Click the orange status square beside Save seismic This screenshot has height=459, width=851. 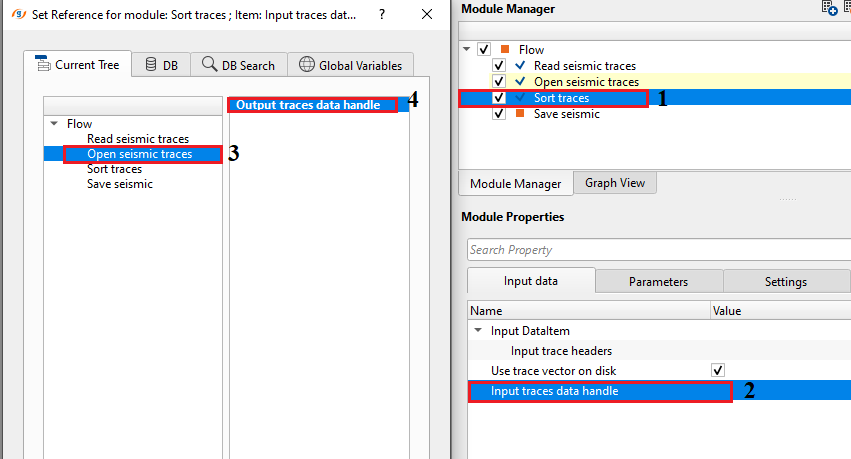[x=520, y=114]
